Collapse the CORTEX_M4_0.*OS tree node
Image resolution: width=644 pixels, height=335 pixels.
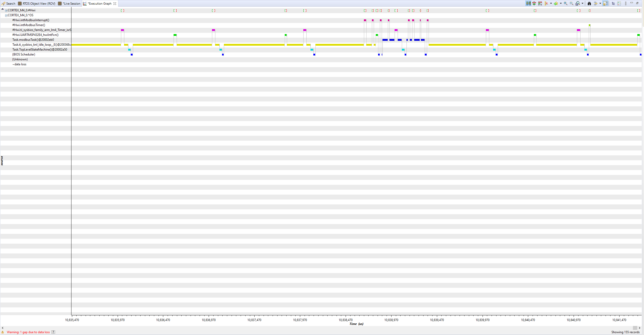(6, 15)
